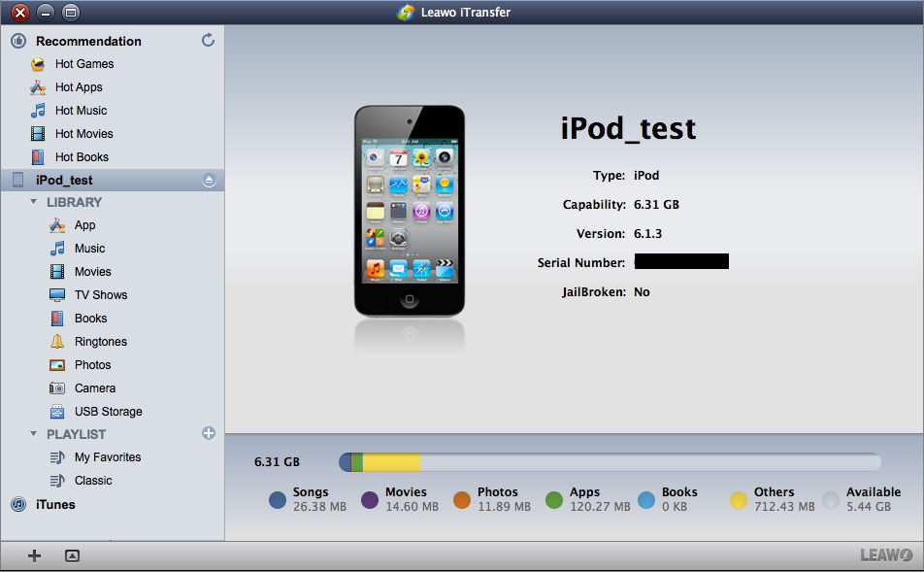Click the blacked-out serial number field
Image resolution: width=924 pixels, height=572 pixels.
681,261
